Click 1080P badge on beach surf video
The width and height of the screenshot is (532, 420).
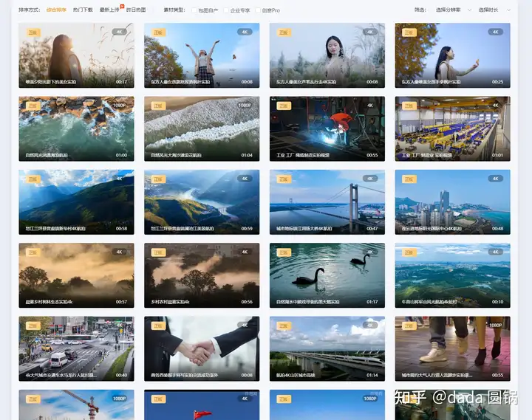tap(245, 106)
